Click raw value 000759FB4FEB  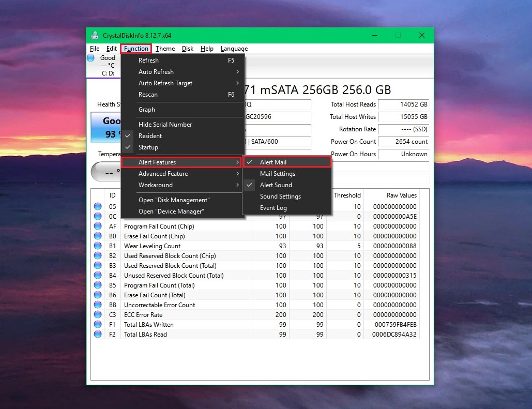pos(396,325)
